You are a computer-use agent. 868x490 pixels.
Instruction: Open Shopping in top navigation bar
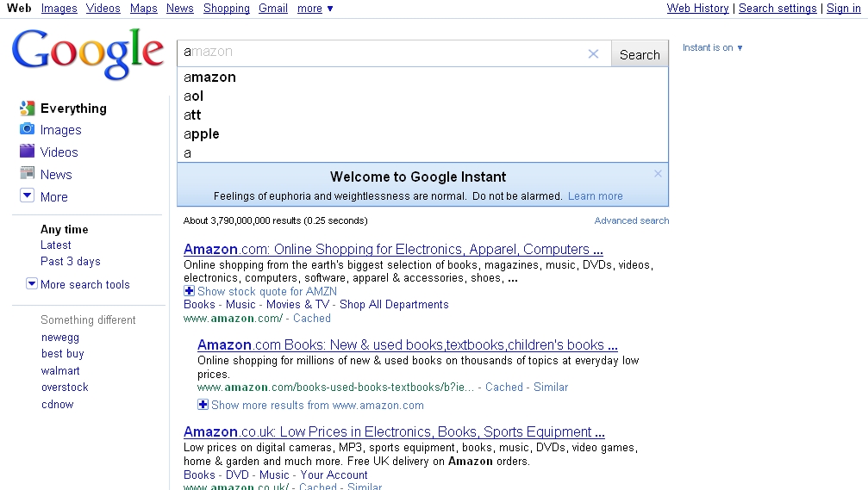pyautogui.click(x=227, y=9)
